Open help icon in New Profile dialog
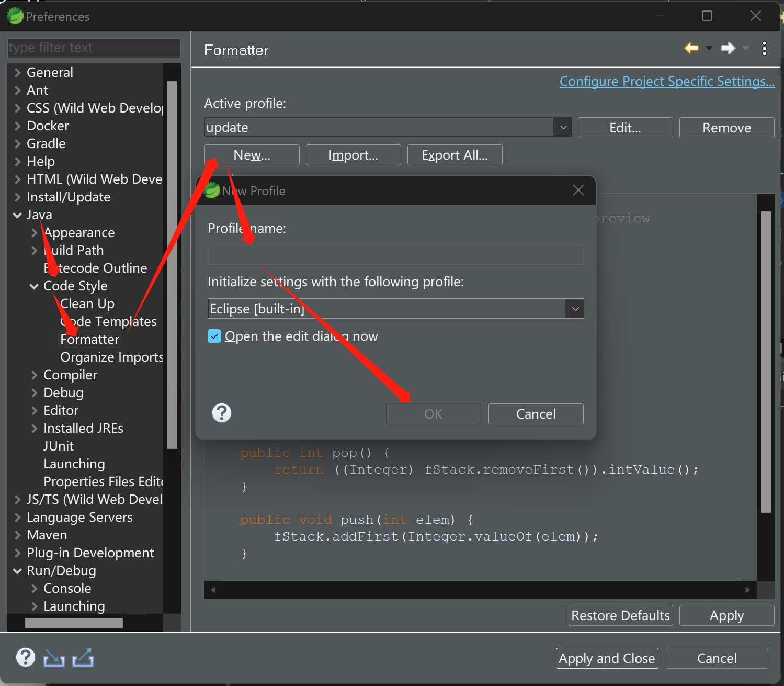Image resolution: width=784 pixels, height=686 pixels. pos(222,413)
